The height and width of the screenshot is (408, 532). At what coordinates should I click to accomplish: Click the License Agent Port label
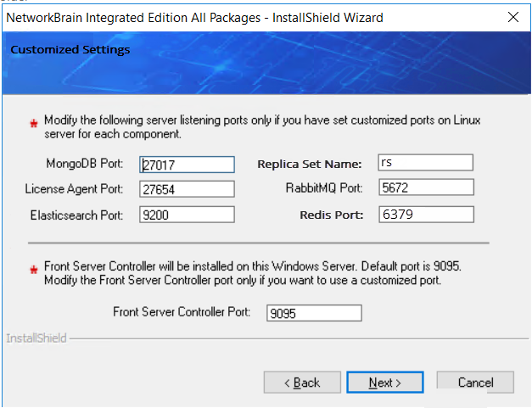[x=74, y=188]
